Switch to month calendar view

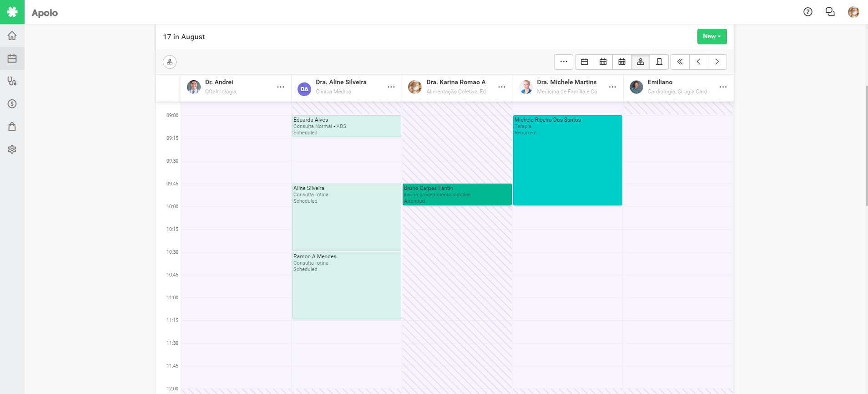[x=622, y=62]
